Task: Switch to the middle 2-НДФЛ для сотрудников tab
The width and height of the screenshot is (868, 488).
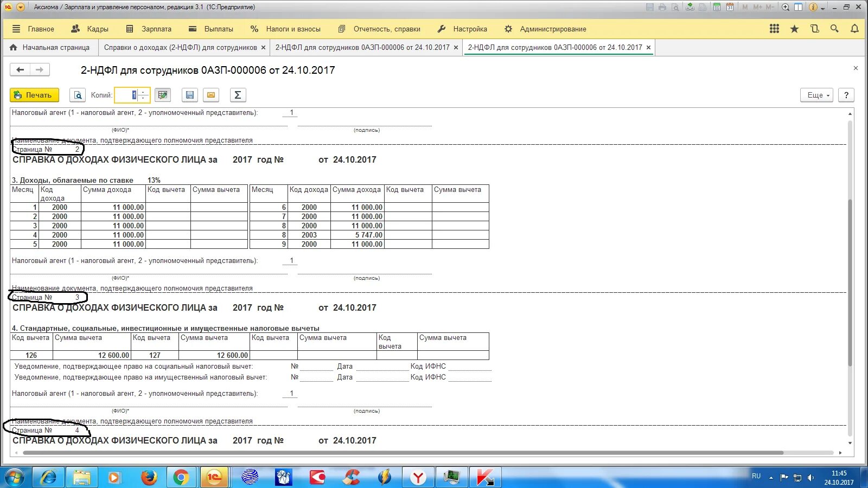Action: pos(362,48)
